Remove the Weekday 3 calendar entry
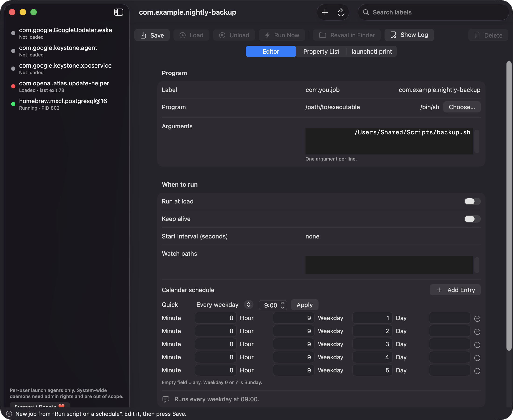This screenshot has height=420, width=513. [477, 345]
